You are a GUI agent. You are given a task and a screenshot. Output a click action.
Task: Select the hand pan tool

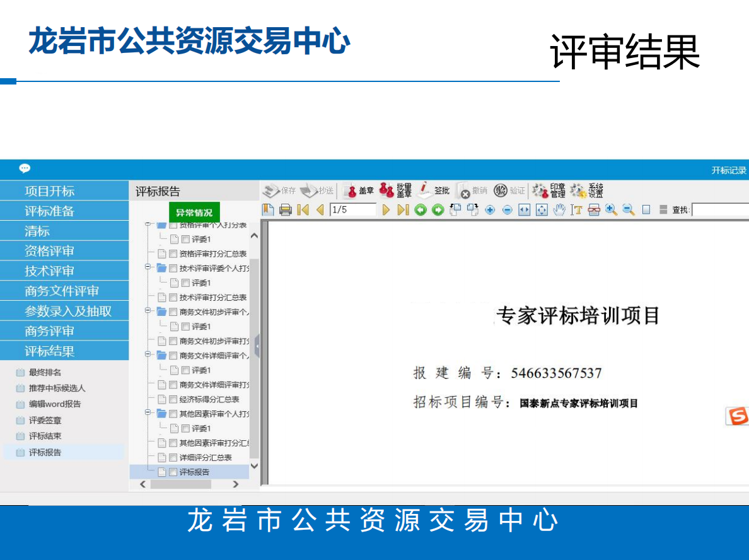559,210
